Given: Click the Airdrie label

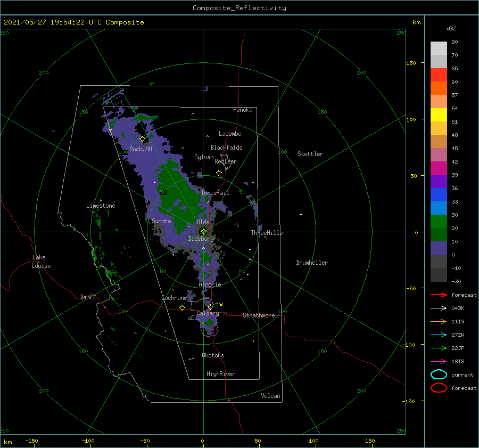Looking at the screenshot, I should click(210, 284).
